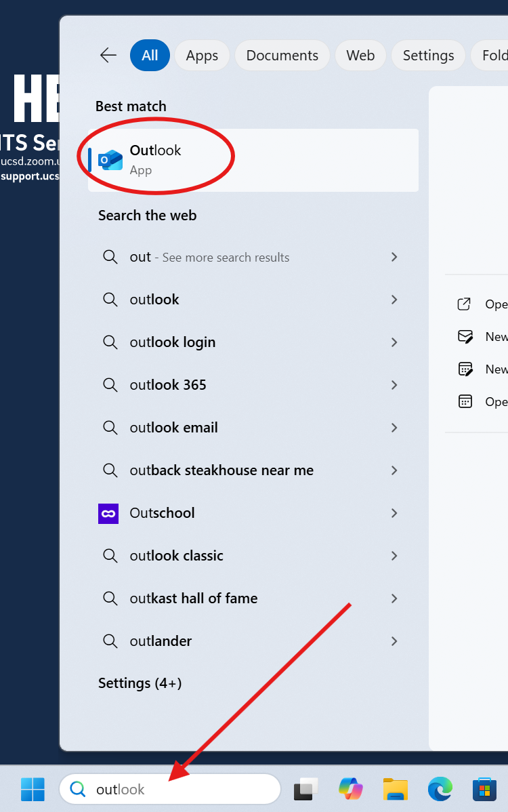Open the Windows Start menu
The height and width of the screenshot is (812, 508).
33,790
